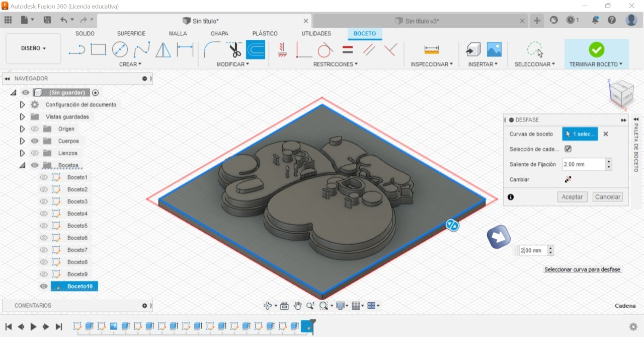Switch to the CHAPA tab
The height and width of the screenshot is (337, 644).
[x=219, y=34]
